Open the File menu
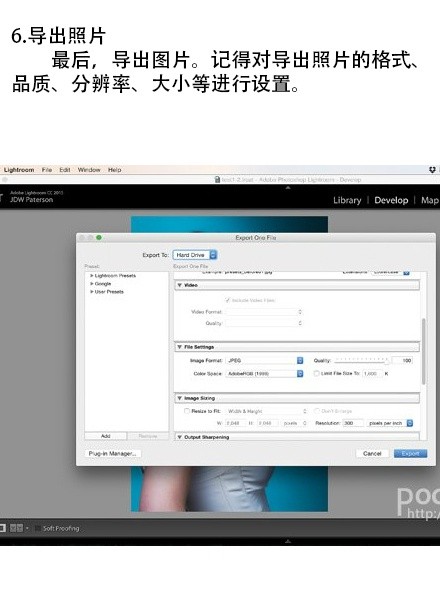 point(47,170)
